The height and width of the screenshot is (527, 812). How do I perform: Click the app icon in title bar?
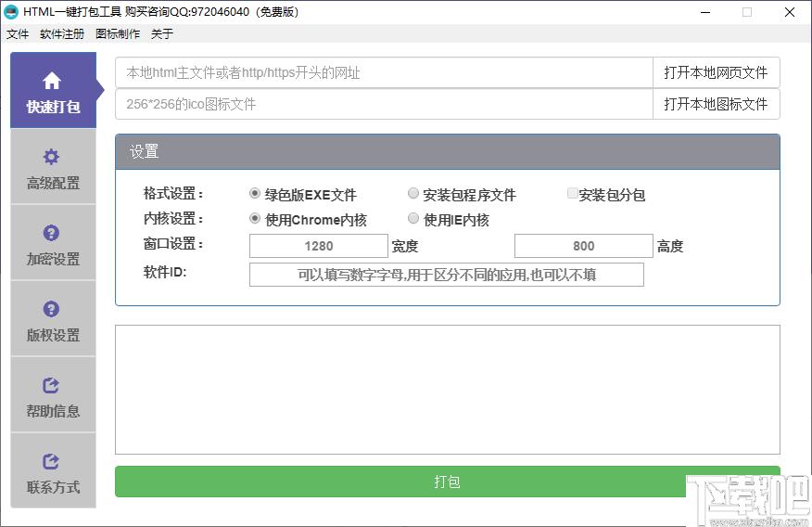click(x=12, y=12)
